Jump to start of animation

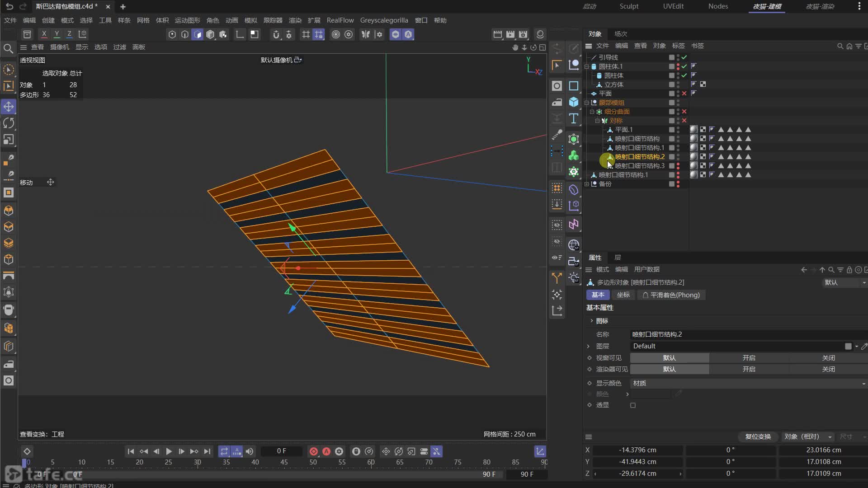pos(131,451)
